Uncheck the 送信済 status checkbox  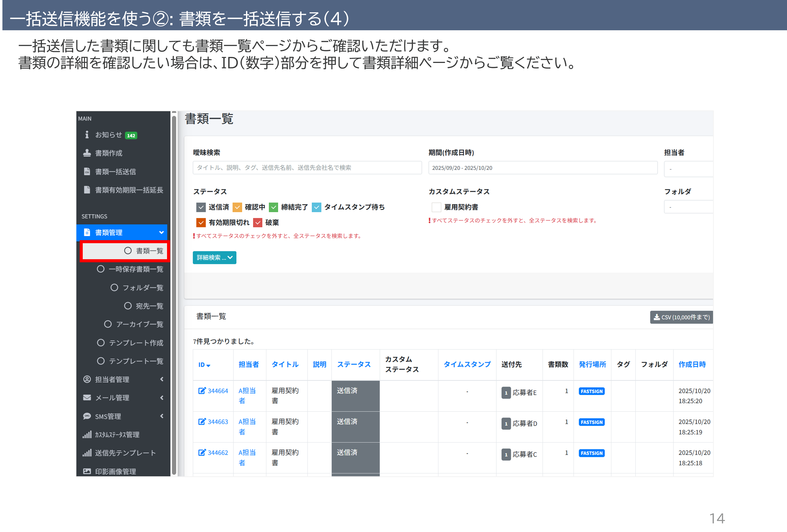pos(201,207)
